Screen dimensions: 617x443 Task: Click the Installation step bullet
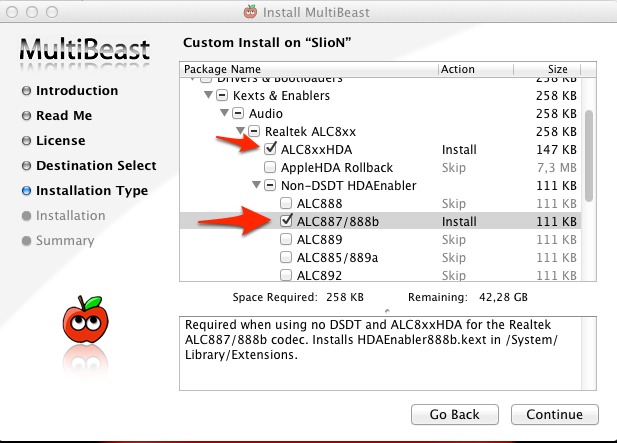click(26, 216)
